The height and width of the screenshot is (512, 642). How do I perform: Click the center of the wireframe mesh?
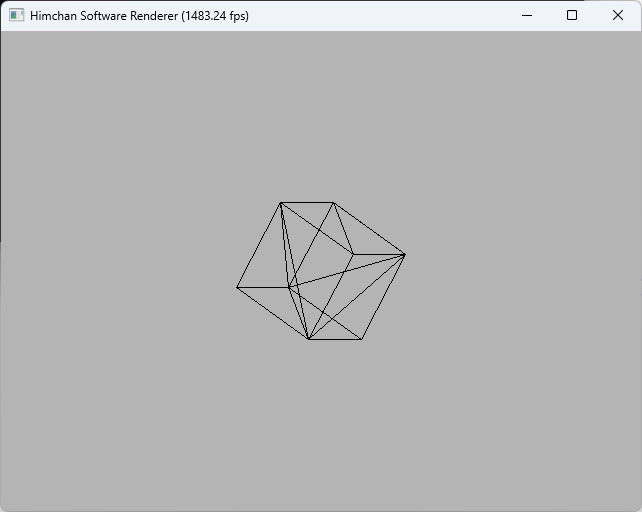tap(321, 271)
